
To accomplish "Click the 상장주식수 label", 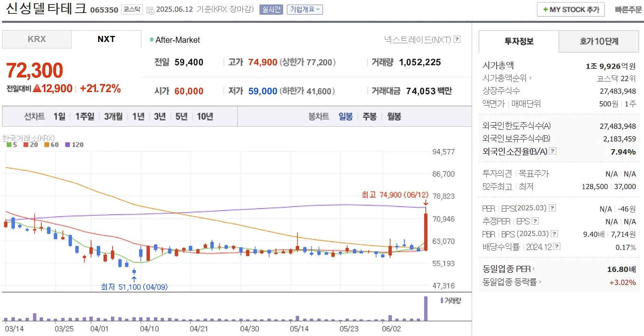I will (501, 91).
